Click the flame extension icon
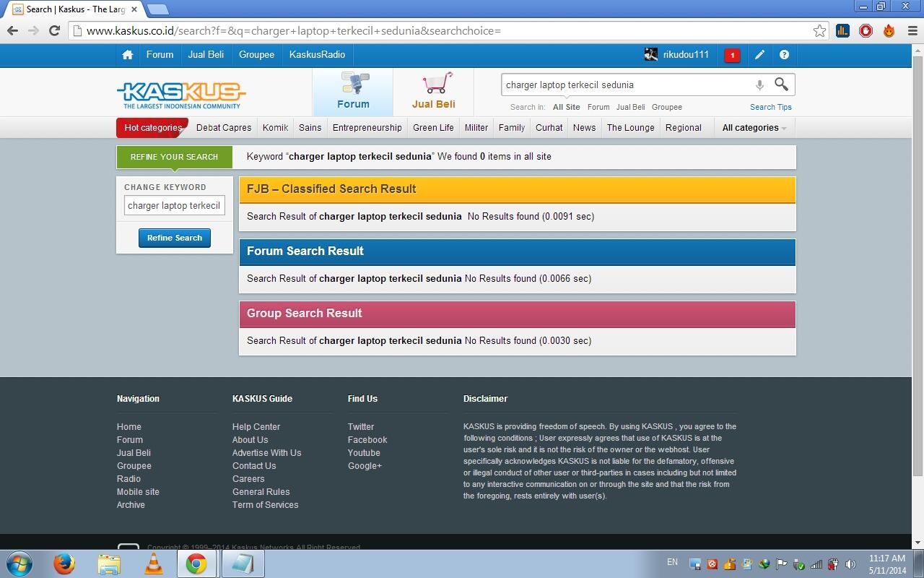 tap(889, 30)
